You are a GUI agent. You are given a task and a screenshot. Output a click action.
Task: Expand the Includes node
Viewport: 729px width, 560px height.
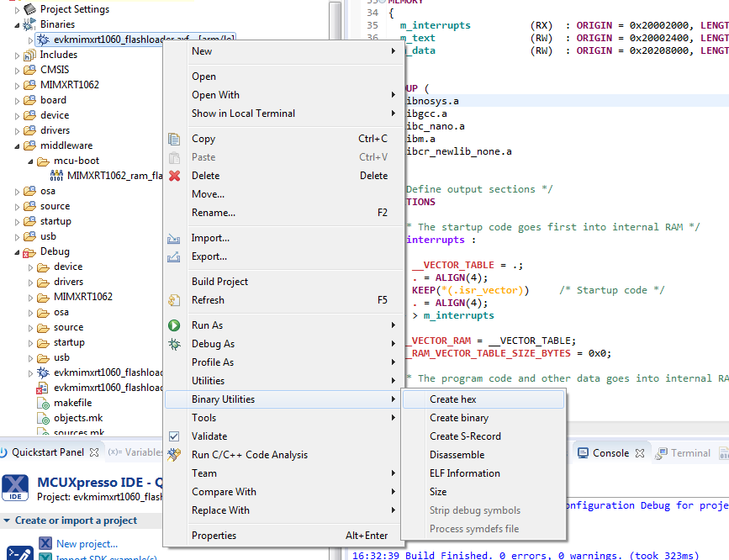point(17,55)
